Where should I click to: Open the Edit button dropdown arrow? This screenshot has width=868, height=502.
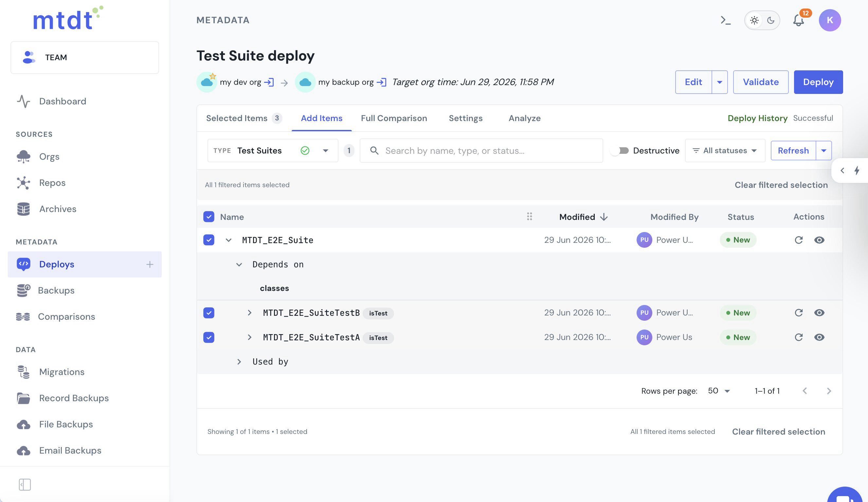coord(719,82)
